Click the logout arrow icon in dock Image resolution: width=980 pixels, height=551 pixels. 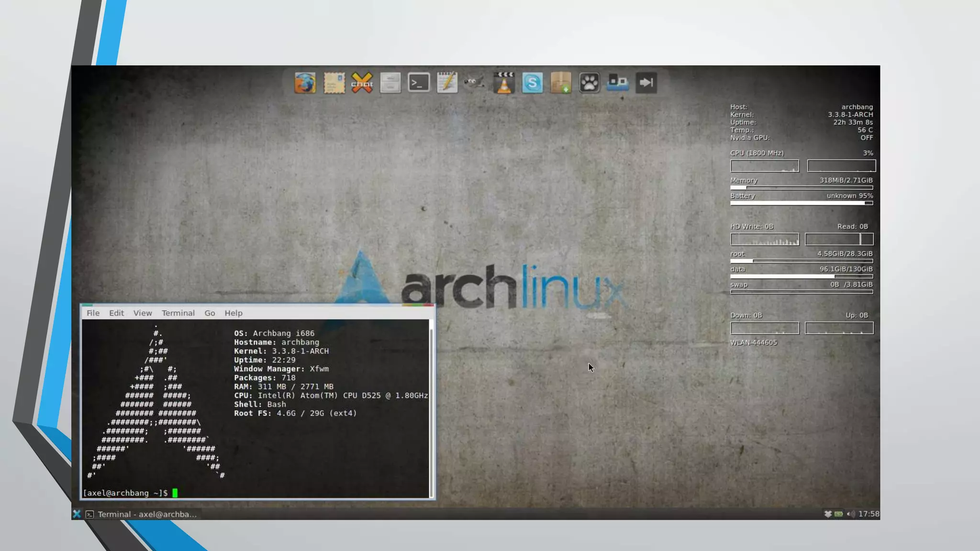tap(646, 83)
